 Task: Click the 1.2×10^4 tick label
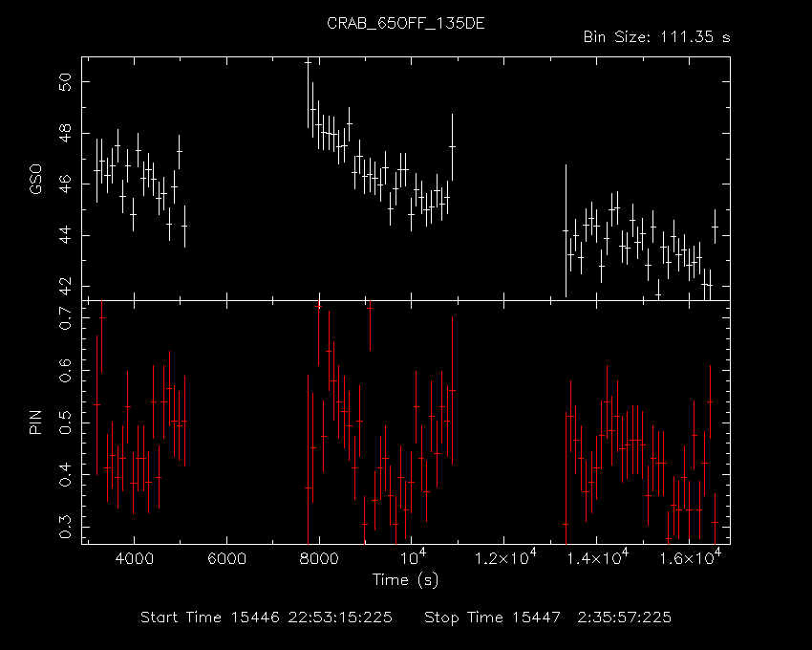[x=505, y=556]
